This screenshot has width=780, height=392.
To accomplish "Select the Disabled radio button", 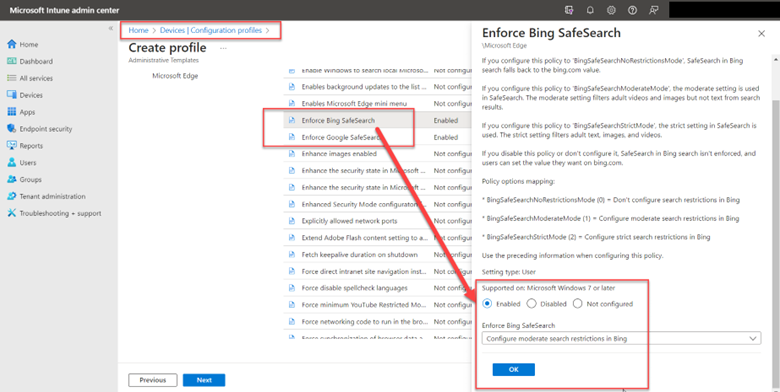I will pyautogui.click(x=532, y=303).
